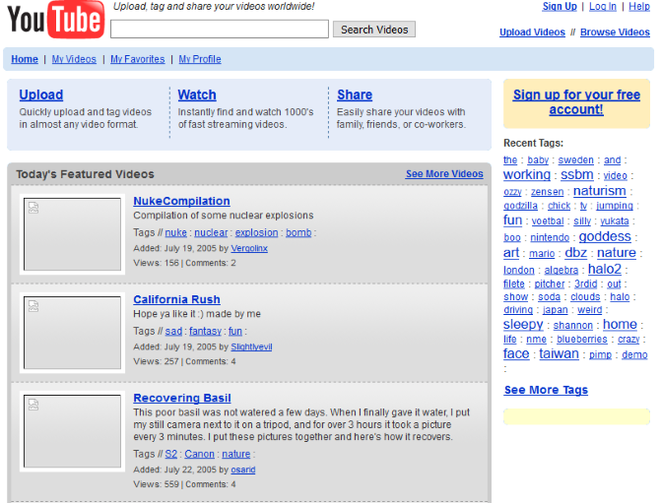The height and width of the screenshot is (503, 660).
Task: Click Sign up for your free account
Action: point(576,102)
